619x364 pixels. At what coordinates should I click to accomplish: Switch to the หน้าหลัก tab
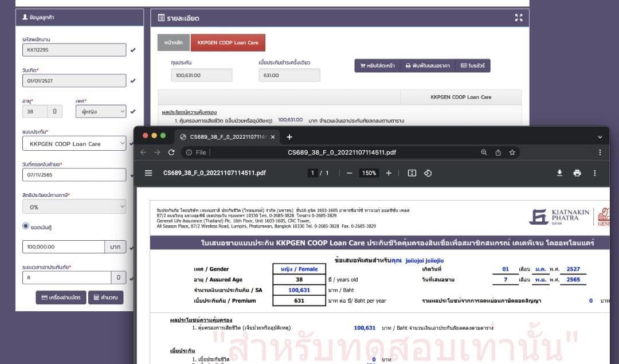click(174, 43)
